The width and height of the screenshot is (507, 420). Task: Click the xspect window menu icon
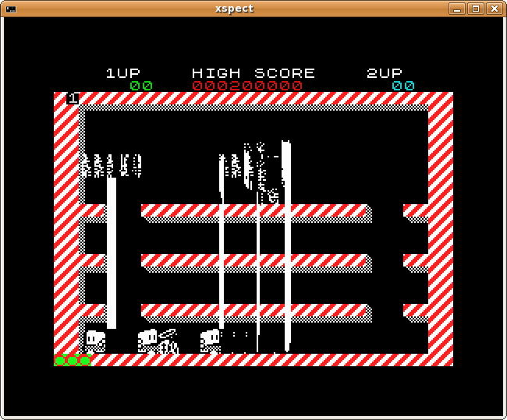click(11, 9)
